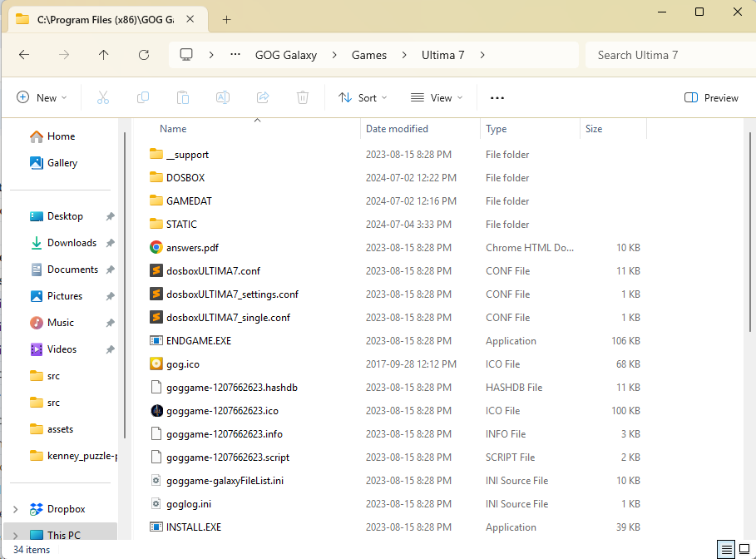The height and width of the screenshot is (559, 756).
Task: Expand the This PC tree node
Action: (16, 536)
